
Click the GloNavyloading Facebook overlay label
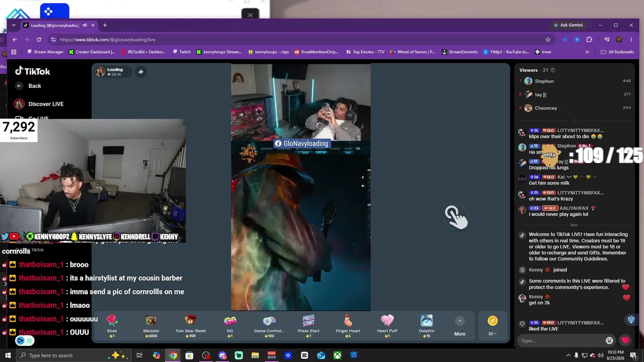(x=301, y=144)
